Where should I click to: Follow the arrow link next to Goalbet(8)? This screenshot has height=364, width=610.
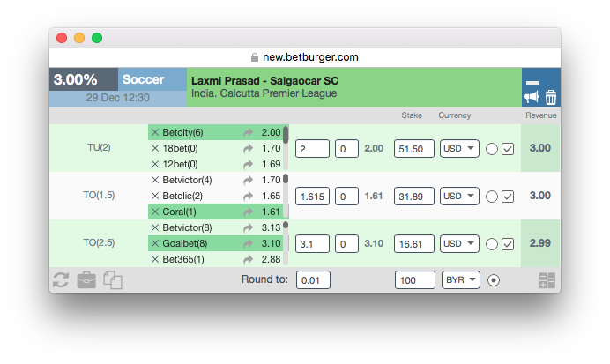(x=248, y=244)
